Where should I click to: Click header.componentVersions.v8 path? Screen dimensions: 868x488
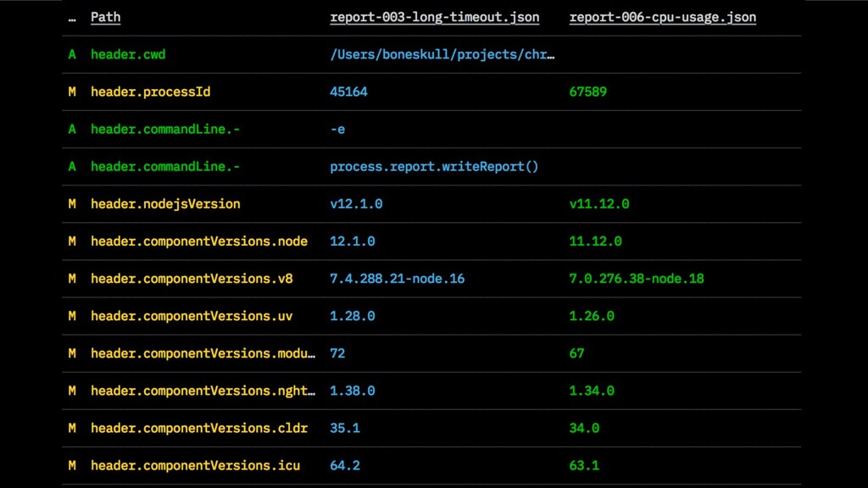click(x=192, y=278)
